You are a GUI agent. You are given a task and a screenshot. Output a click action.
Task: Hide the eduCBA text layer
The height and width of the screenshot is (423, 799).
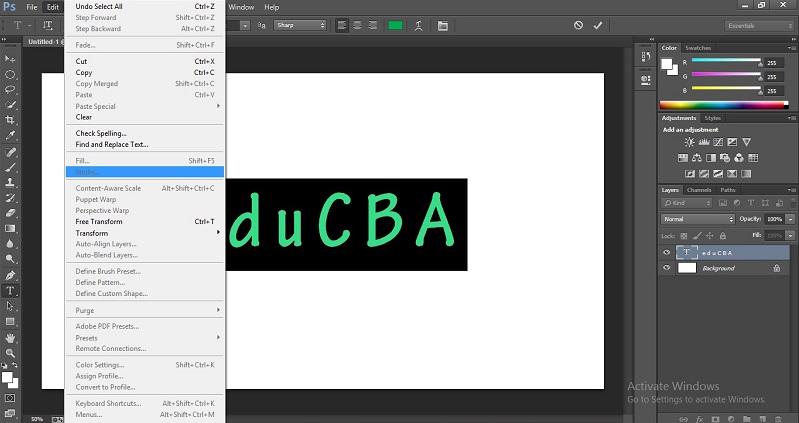(x=667, y=252)
